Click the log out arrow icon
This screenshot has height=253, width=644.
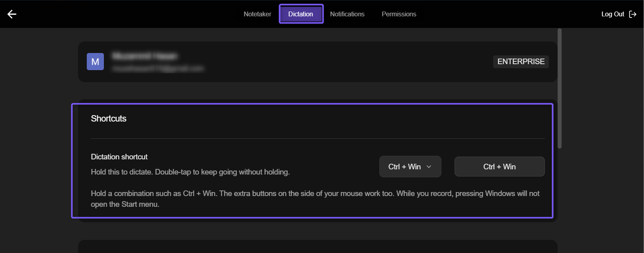pos(632,14)
